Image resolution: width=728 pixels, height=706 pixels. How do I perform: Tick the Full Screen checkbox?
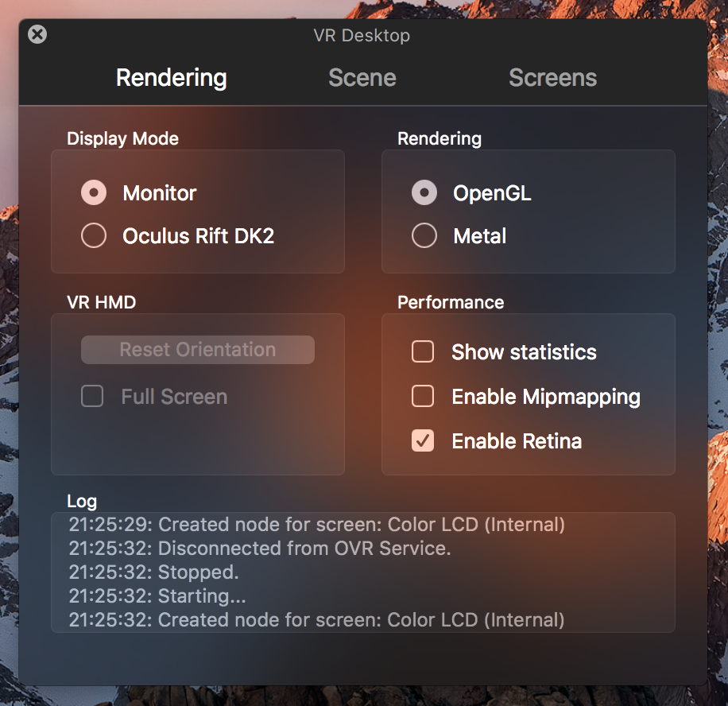click(93, 397)
